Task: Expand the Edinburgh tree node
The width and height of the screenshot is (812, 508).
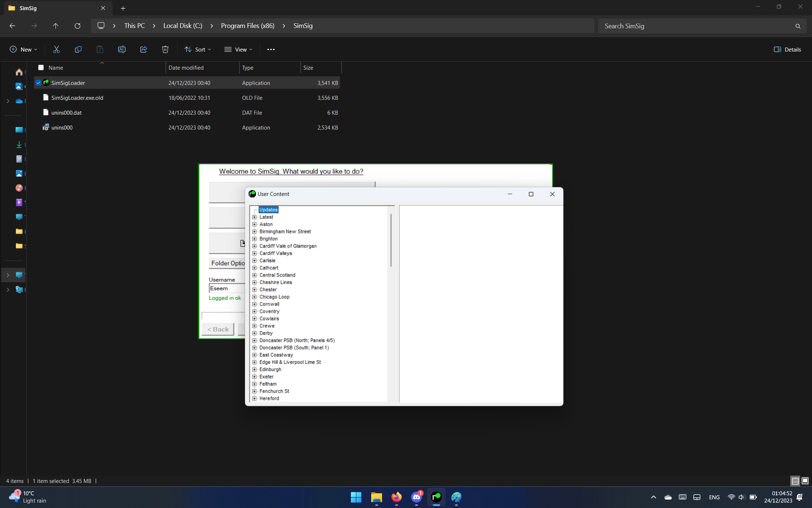Action: 254,369
